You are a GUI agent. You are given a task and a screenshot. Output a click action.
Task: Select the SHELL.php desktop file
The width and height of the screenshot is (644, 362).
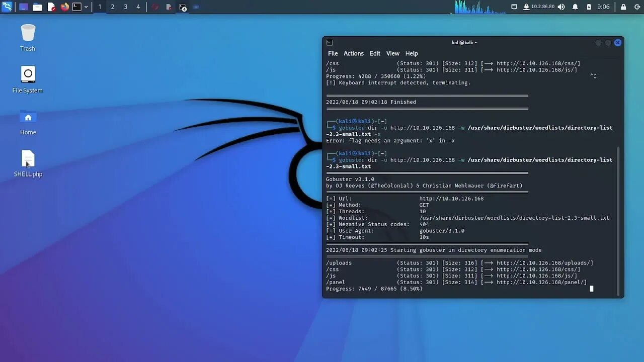(28, 164)
